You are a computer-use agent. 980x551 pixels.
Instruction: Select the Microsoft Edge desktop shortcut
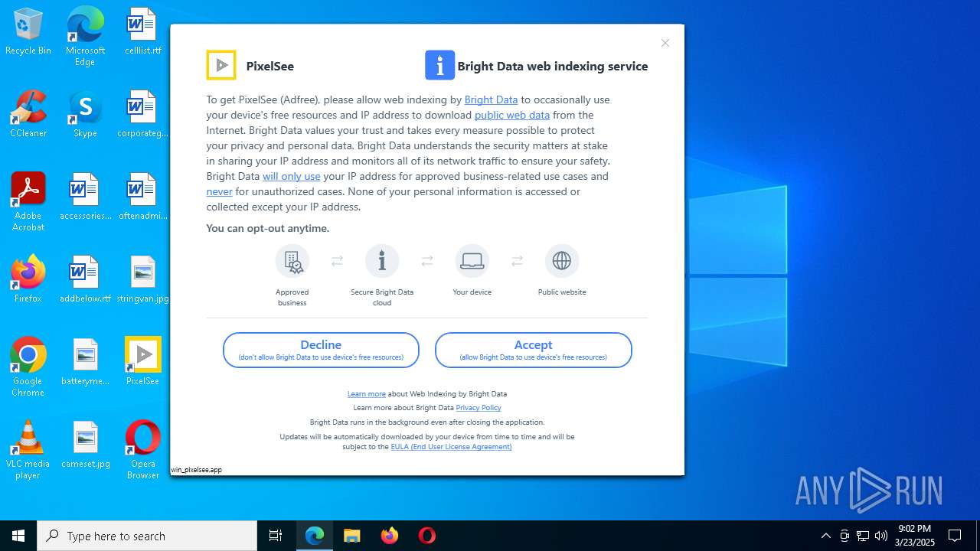coord(85,37)
